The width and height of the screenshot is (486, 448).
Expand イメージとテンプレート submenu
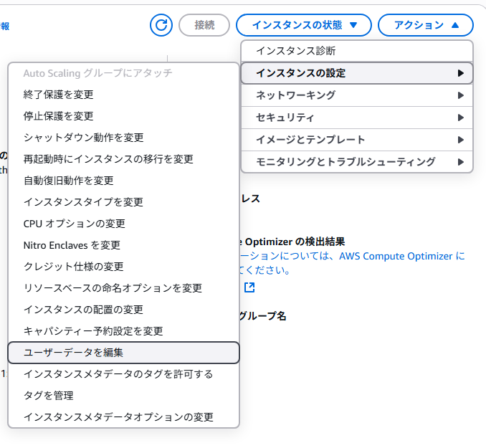point(357,140)
